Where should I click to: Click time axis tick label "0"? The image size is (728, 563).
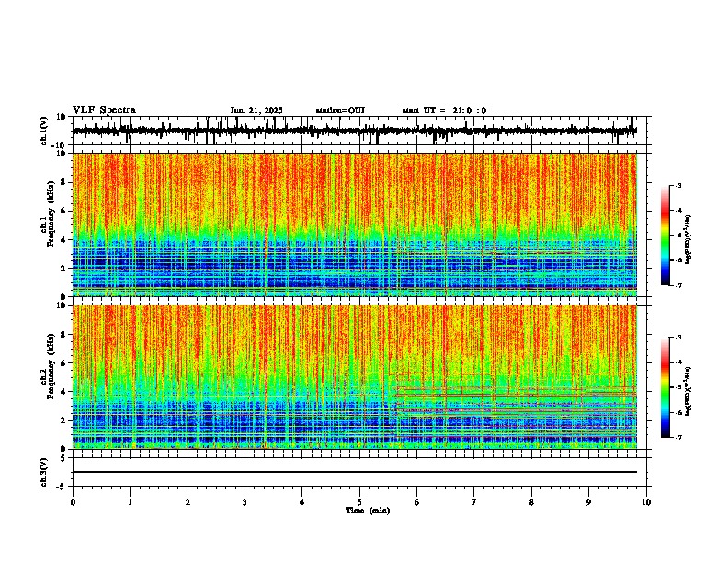point(73,502)
